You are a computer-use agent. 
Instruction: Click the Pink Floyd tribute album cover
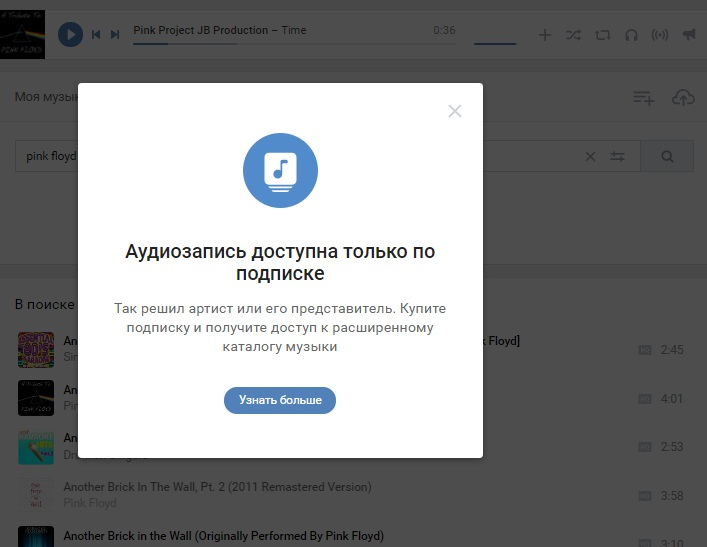point(23,35)
